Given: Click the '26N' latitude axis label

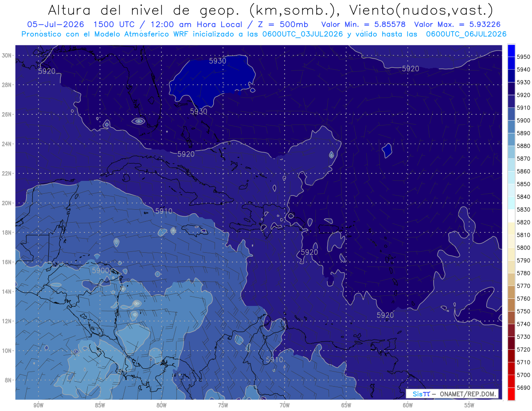Looking at the screenshot, I should pos(7,114).
